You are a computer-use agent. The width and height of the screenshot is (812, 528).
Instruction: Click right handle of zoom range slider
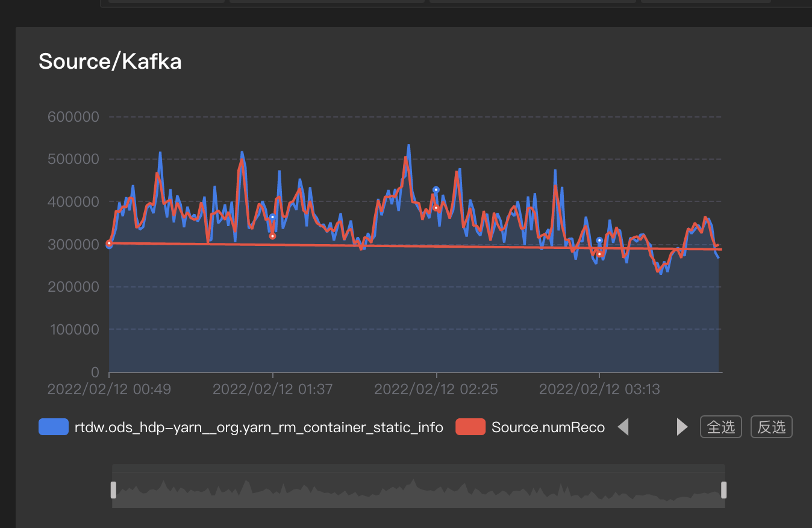coord(724,490)
